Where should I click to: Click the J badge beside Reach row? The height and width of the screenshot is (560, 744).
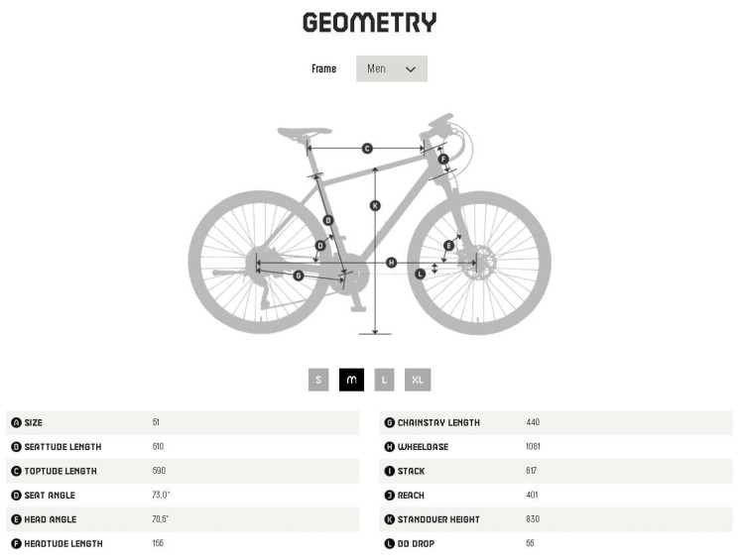coord(389,496)
